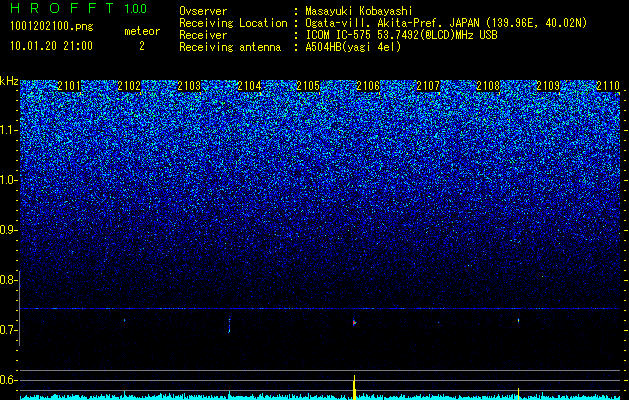Click the kHz axis unit label

(x=9, y=81)
